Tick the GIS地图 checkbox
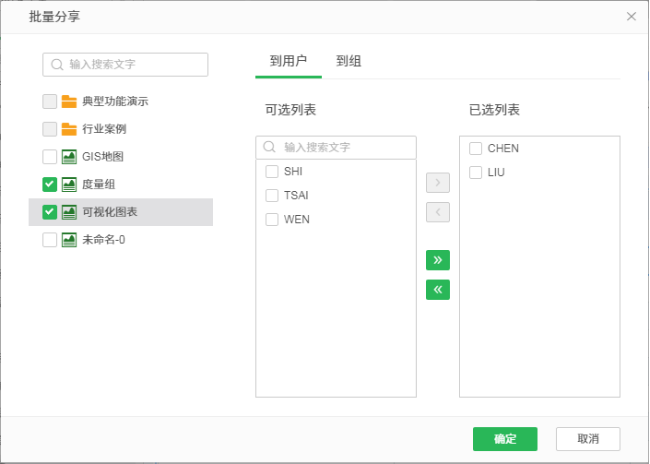650x464 pixels. point(49,157)
